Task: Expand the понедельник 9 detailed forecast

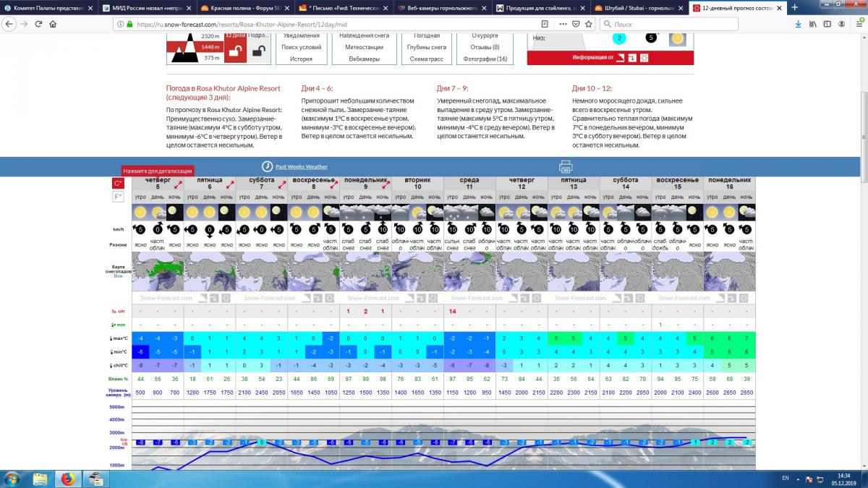Action: tap(386, 184)
